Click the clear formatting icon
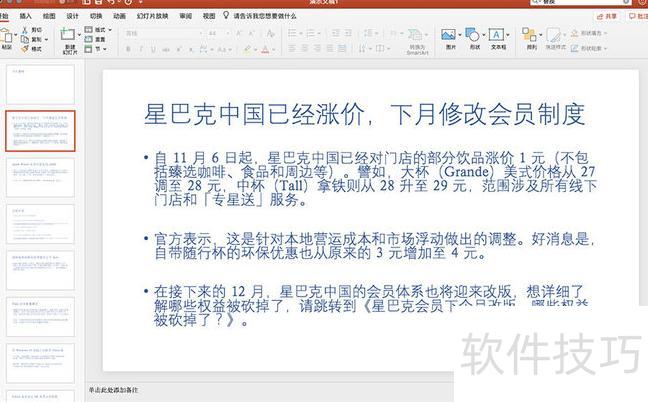This screenshot has height=402, width=648. point(271,33)
